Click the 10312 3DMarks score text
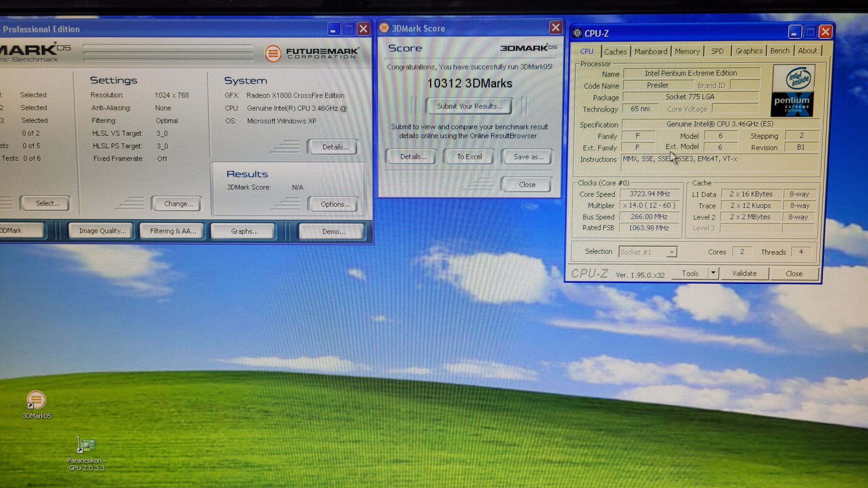Viewport: 868px width, 488px height. tap(469, 83)
